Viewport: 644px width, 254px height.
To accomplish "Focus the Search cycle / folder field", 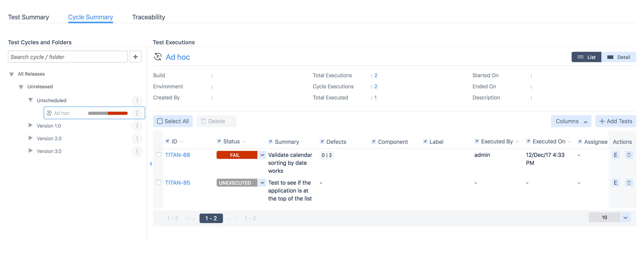I will tap(68, 57).
